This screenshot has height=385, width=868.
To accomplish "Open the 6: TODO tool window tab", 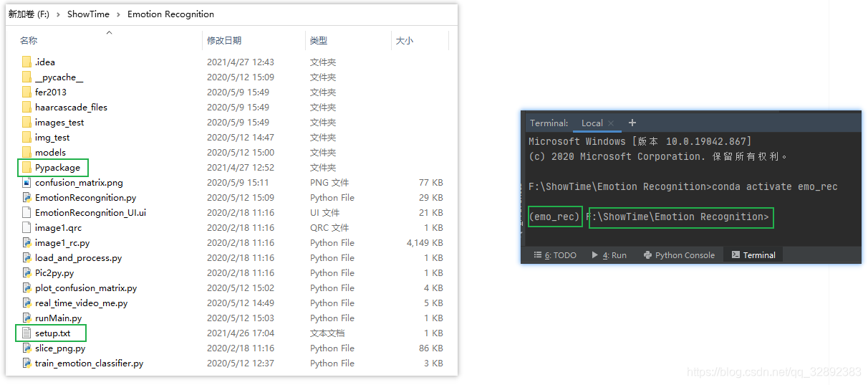I will tap(555, 255).
